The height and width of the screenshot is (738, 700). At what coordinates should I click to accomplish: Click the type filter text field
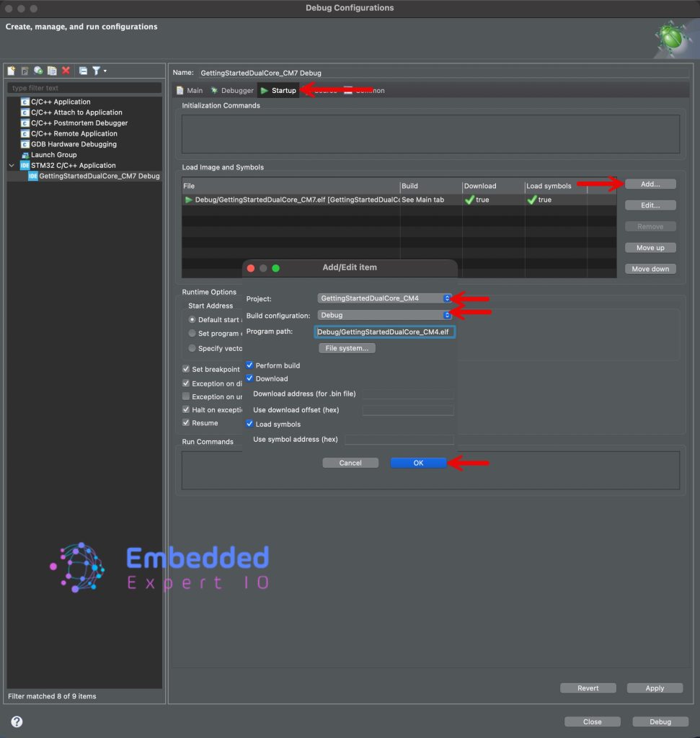[x=84, y=88]
